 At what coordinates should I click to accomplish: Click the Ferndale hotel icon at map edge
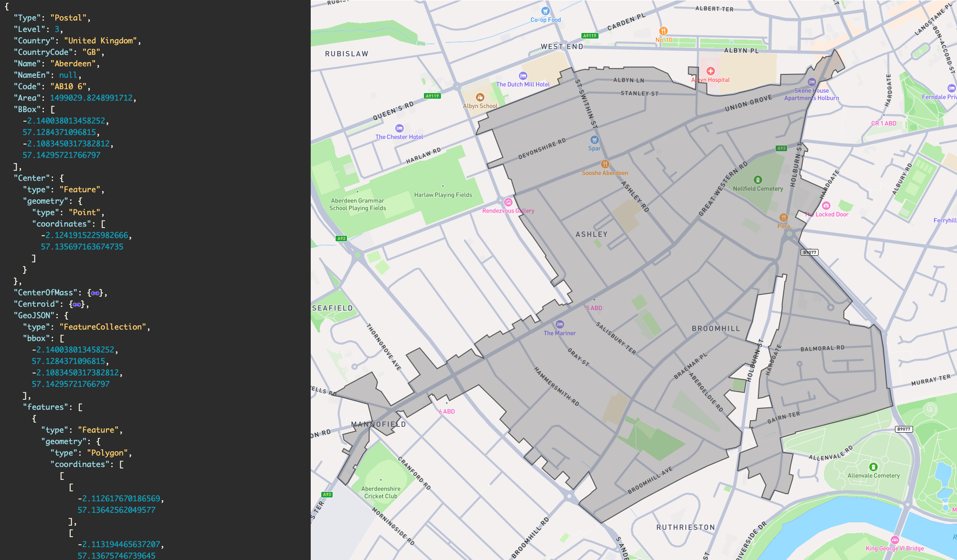point(951,88)
